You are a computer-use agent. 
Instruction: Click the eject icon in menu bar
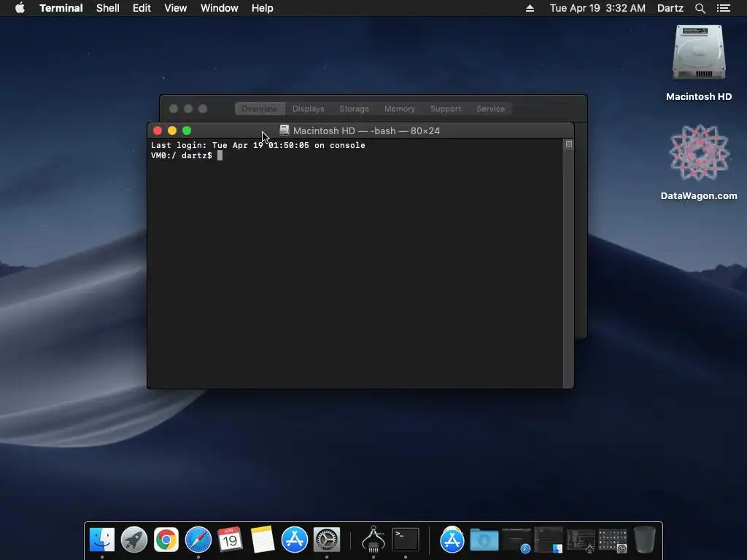[x=530, y=8]
